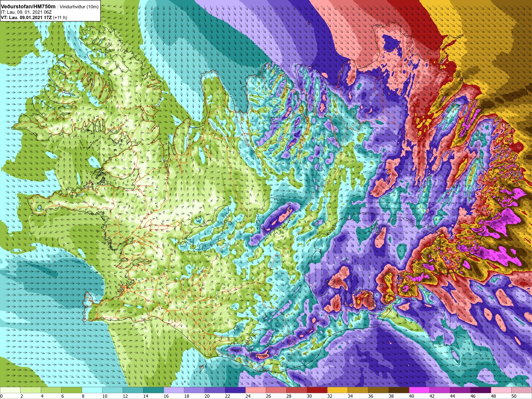Click the 'Vindurhviður (10m)' parameter label
This screenshot has width=532, height=399.
click(79, 7)
